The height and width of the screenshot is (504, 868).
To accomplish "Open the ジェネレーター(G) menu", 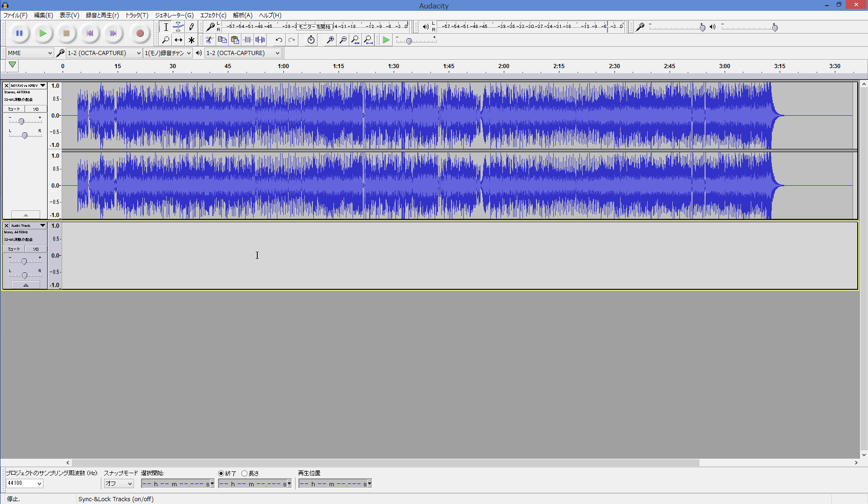I will pyautogui.click(x=174, y=15).
